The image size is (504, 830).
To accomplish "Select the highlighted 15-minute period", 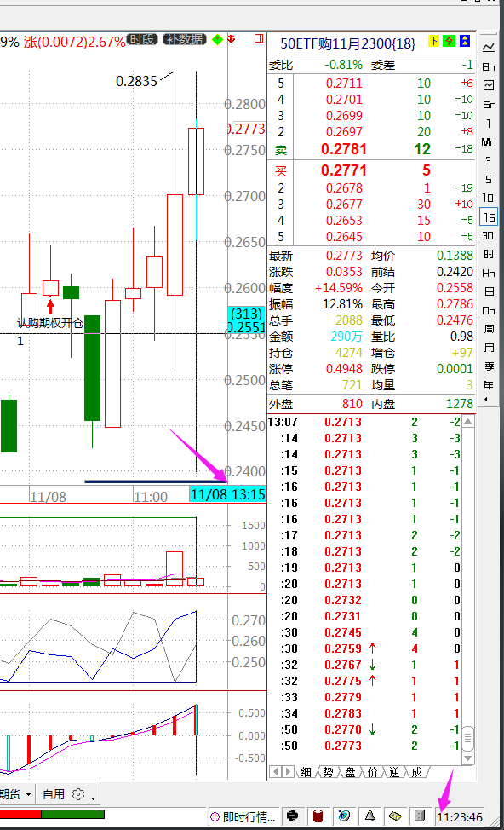I will coord(489,217).
